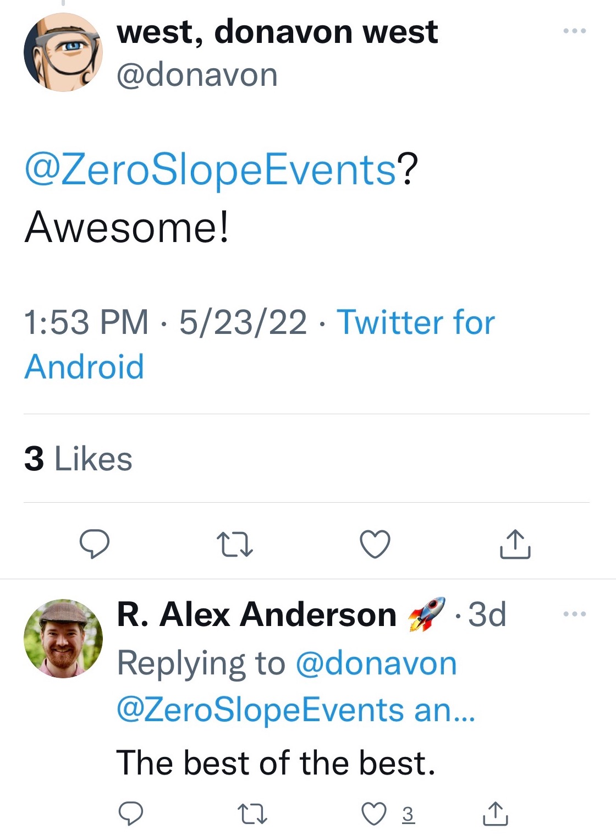Share R. Alex Anderson's reply
Image resolution: width=616 pixels, height=840 pixels.
[x=495, y=814]
